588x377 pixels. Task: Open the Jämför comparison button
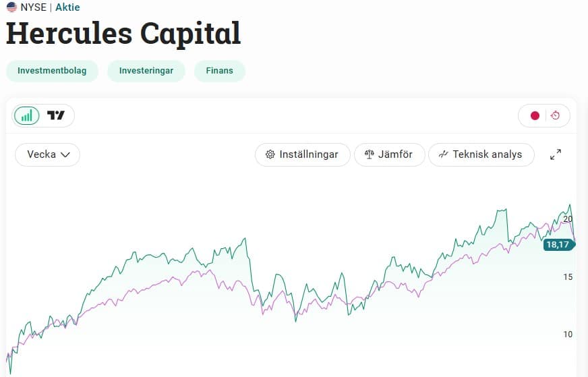pos(389,154)
